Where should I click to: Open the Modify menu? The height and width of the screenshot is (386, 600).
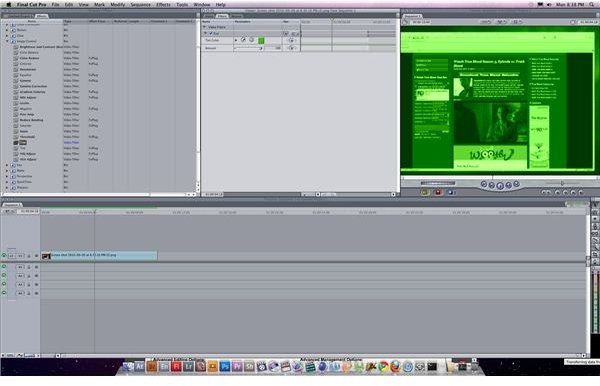point(117,5)
